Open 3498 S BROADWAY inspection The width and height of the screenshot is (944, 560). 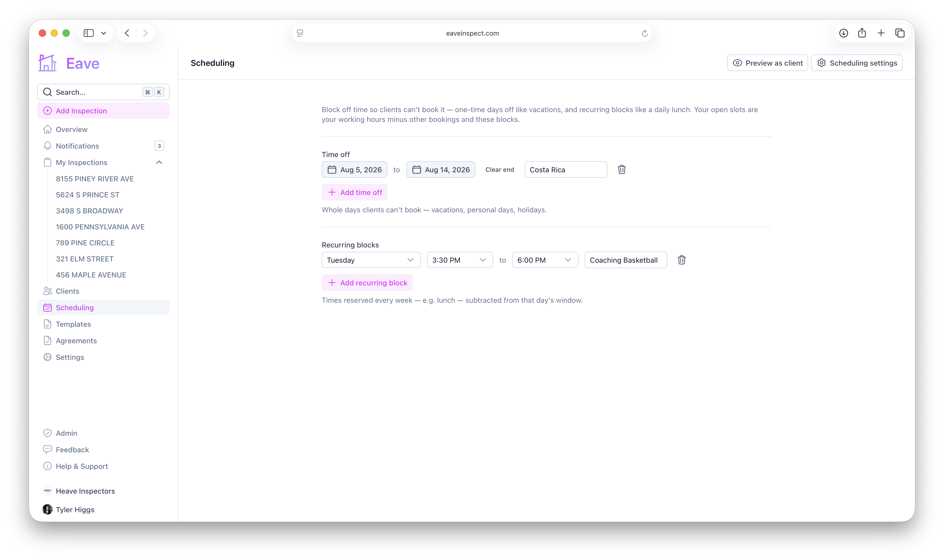[89, 211]
